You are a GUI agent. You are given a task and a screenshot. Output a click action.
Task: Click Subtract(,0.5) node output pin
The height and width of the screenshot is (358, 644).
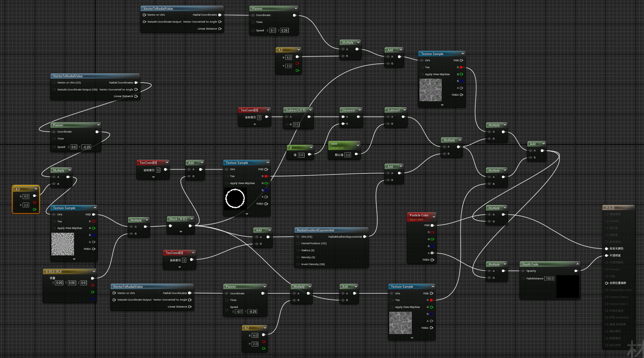[x=309, y=117]
